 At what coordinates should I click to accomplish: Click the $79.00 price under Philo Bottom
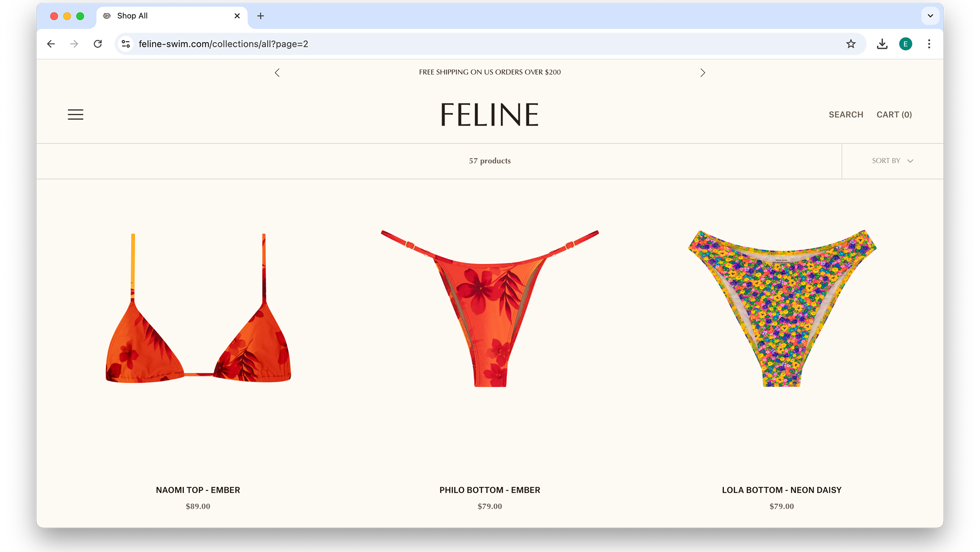[x=490, y=507]
